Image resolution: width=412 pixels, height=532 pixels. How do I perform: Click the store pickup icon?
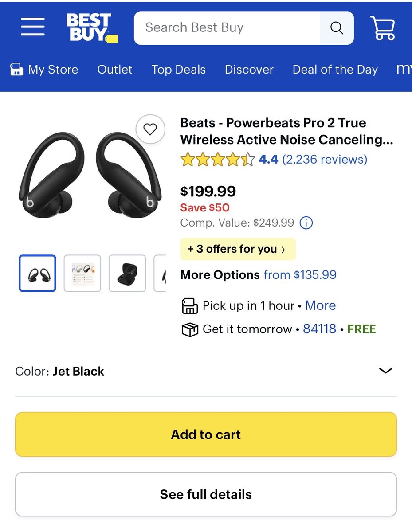[190, 306]
